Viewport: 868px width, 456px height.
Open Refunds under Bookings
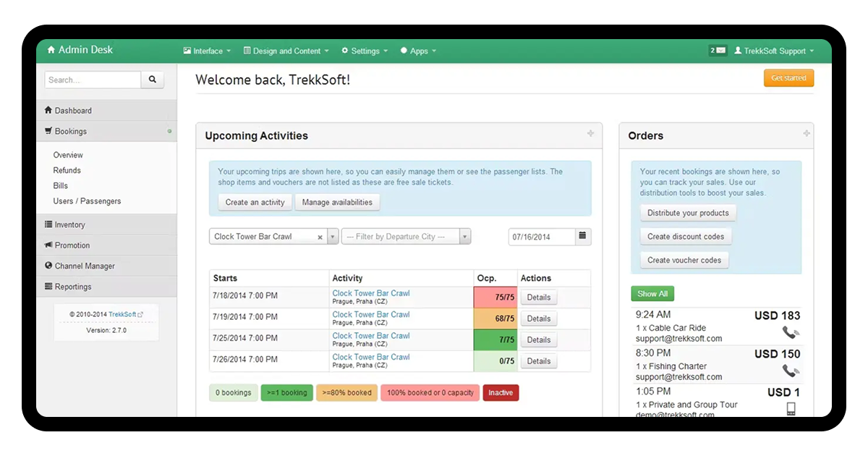click(67, 170)
